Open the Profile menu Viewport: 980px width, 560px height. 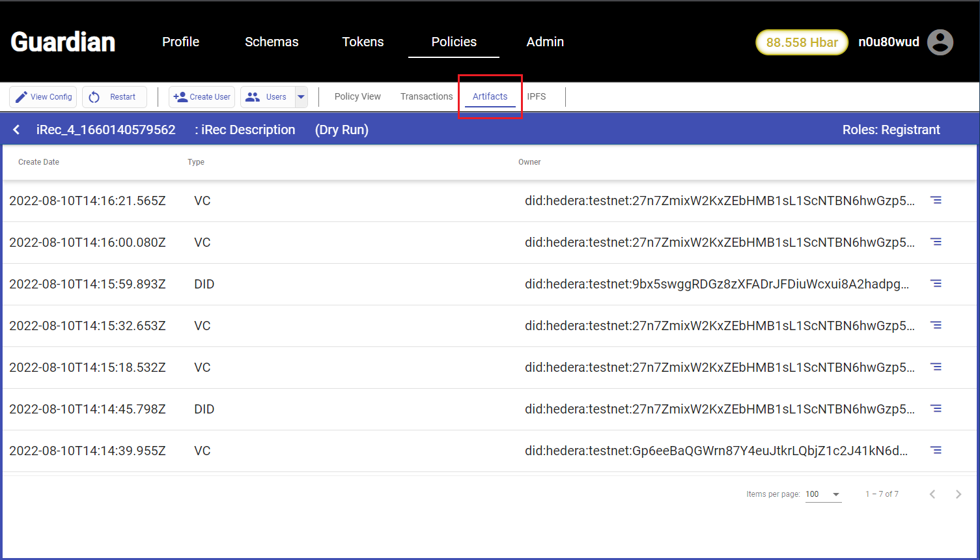[181, 42]
